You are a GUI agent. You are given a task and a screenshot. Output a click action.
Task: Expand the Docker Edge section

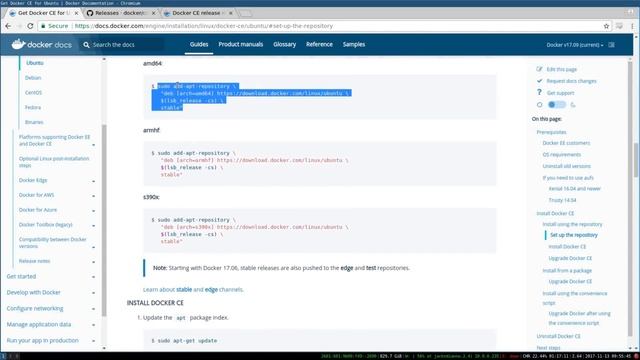[x=93, y=181]
